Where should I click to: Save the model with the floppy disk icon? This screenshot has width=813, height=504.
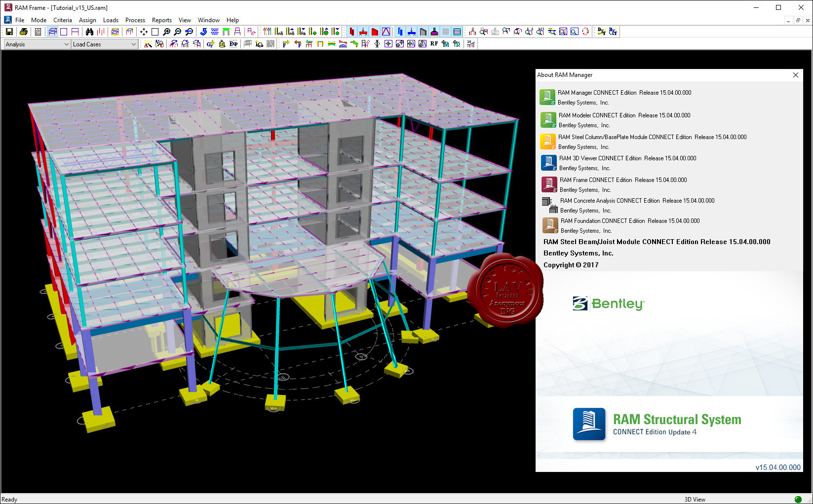coord(9,32)
